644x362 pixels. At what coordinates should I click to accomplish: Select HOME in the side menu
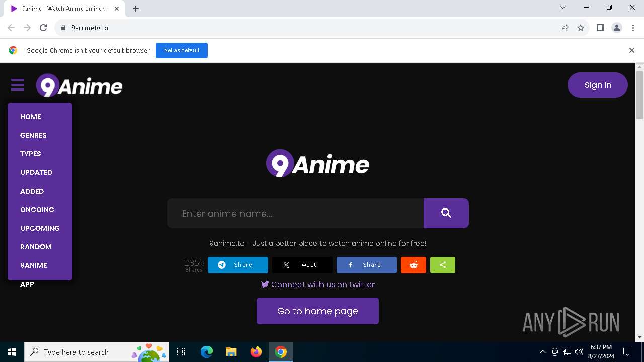[x=31, y=117]
